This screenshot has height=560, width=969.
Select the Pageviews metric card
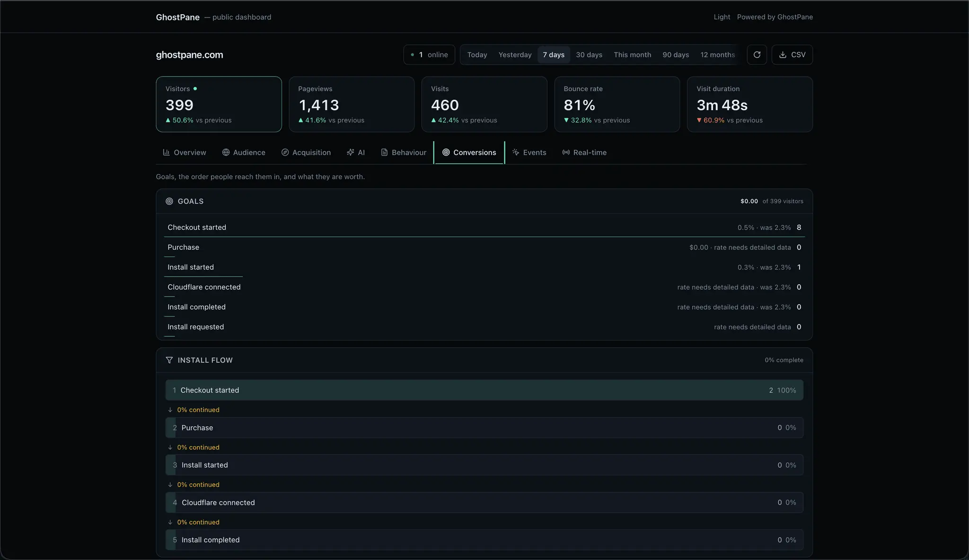pyautogui.click(x=352, y=104)
